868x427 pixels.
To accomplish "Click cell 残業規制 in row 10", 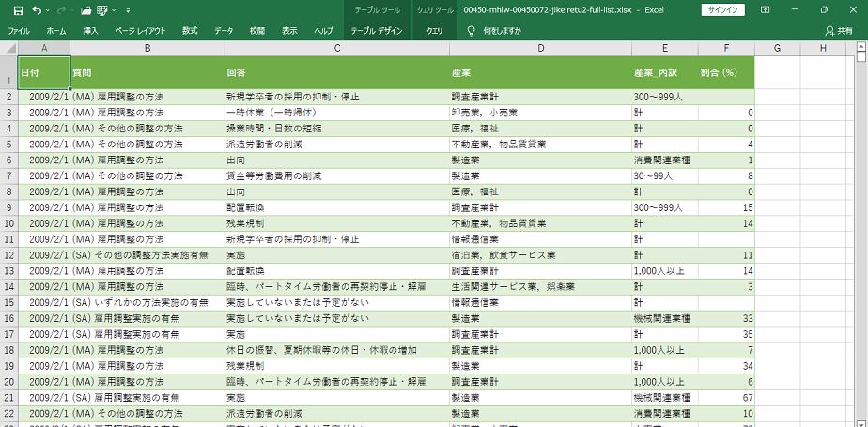I will tap(337, 223).
